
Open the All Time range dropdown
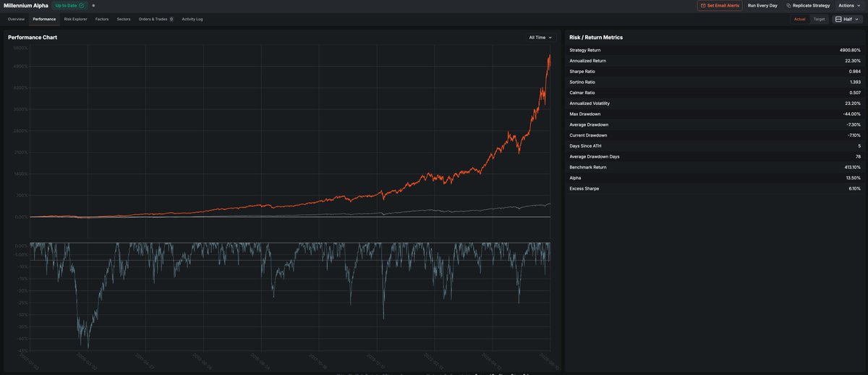540,37
